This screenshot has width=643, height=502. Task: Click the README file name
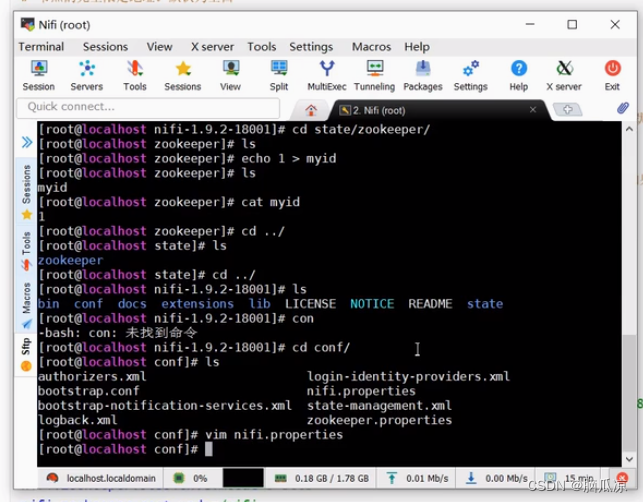[x=430, y=304]
